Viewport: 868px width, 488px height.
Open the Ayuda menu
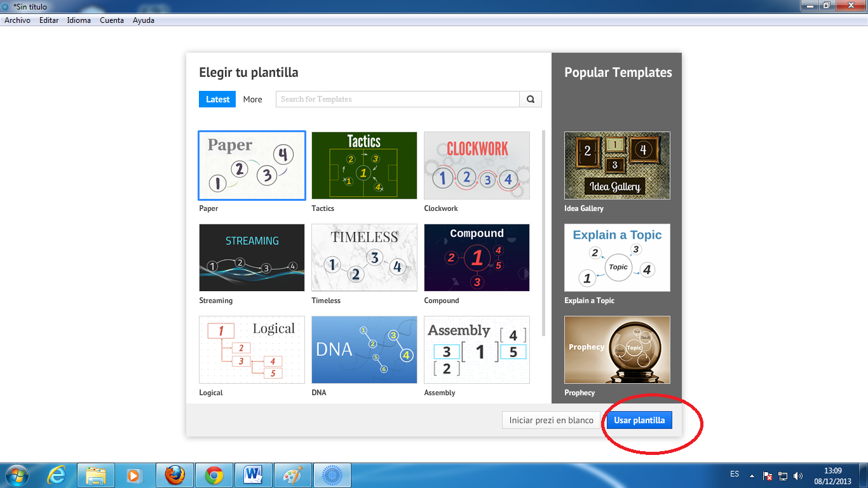pyautogui.click(x=144, y=20)
